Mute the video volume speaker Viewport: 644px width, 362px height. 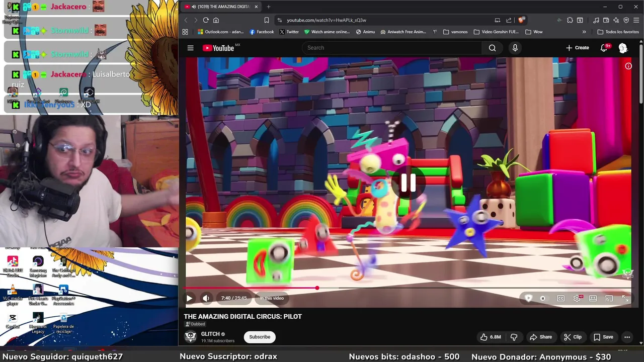206,298
